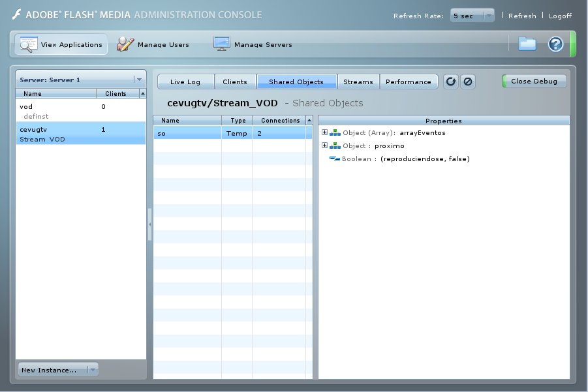Screen dimensions: 588x392
Task: Select the vod application row
Action: tap(81, 106)
